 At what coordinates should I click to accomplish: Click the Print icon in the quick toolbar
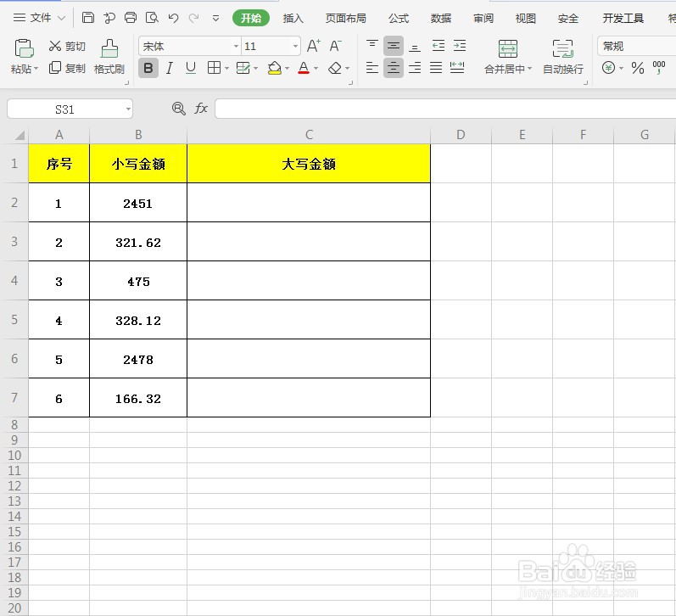131,18
